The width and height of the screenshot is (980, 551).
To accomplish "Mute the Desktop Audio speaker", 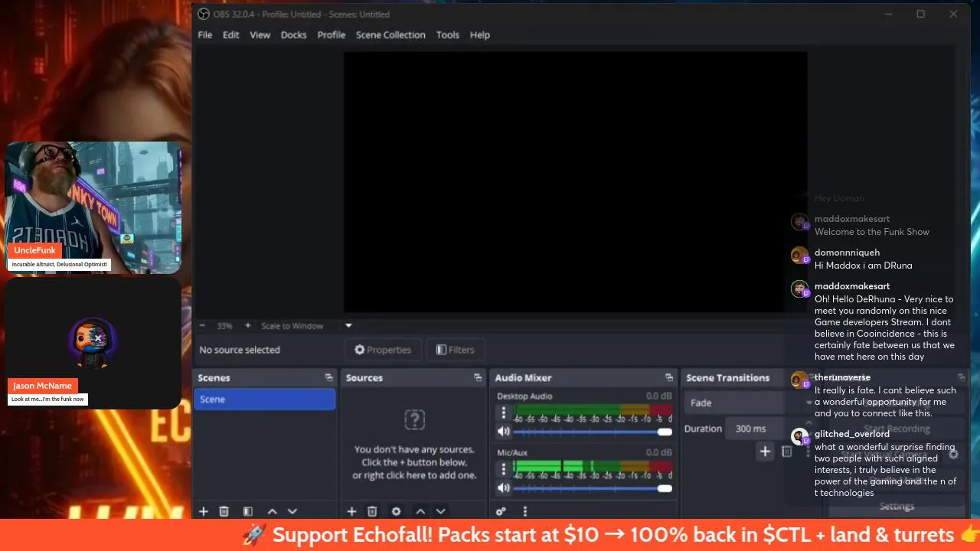I will 503,432.
